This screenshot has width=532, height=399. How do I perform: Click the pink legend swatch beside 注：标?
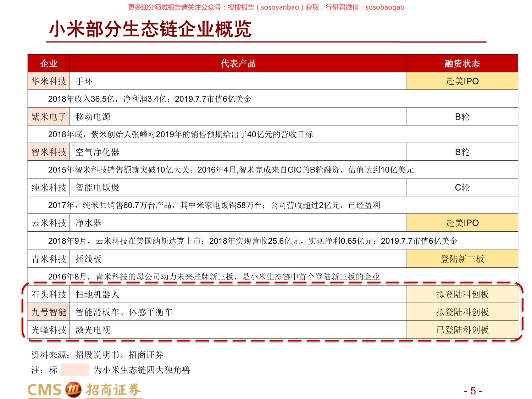click(75, 370)
